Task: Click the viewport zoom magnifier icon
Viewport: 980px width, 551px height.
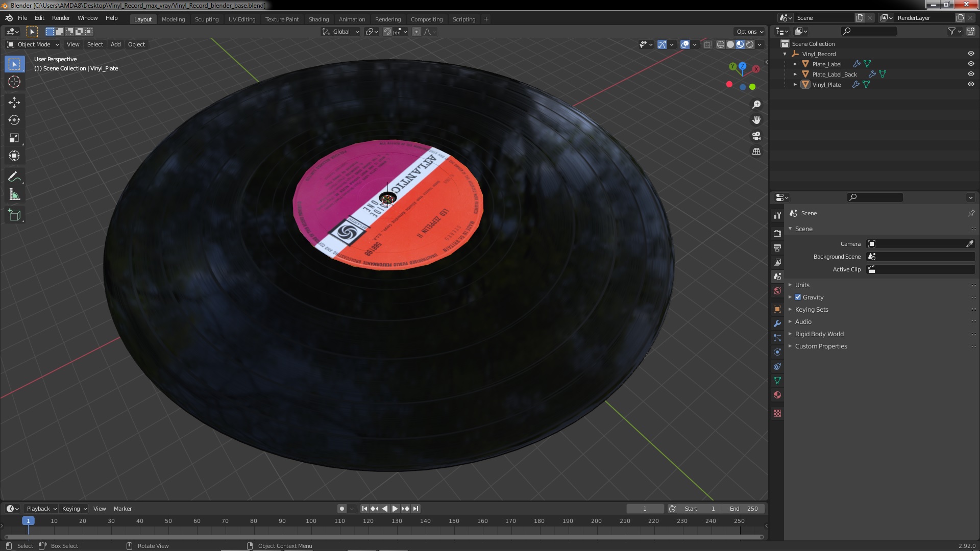Action: point(756,104)
